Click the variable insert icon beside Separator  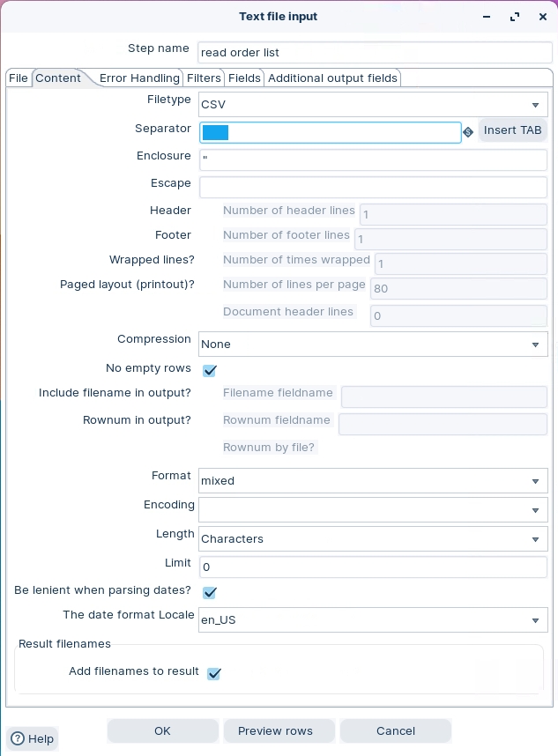pos(468,132)
